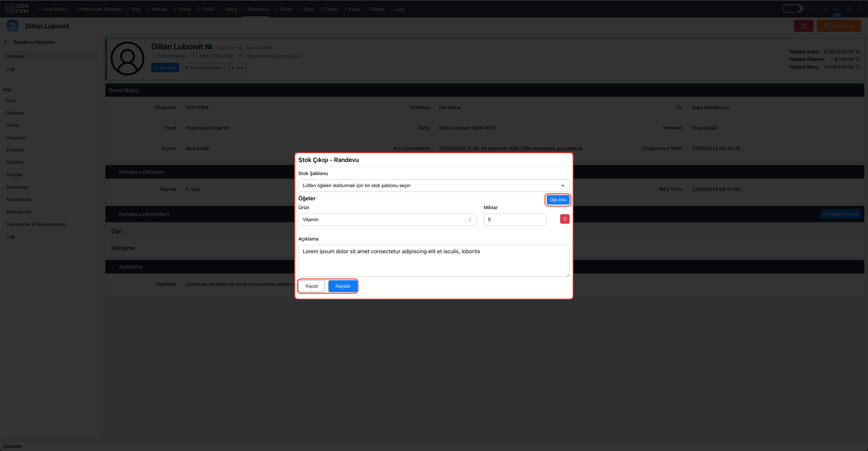Click the Teklif Verildi status tag
The height and width of the screenshot is (451, 868).
tap(229, 48)
